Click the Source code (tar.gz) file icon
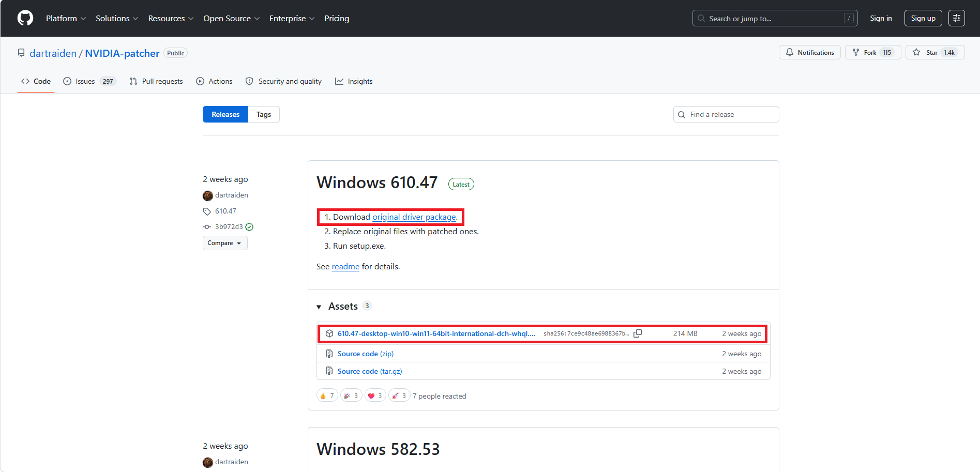 coord(329,371)
